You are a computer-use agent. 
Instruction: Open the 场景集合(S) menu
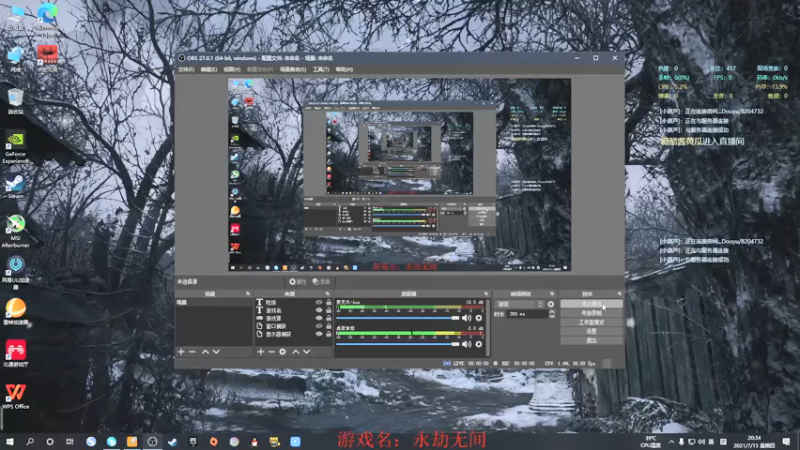click(293, 69)
